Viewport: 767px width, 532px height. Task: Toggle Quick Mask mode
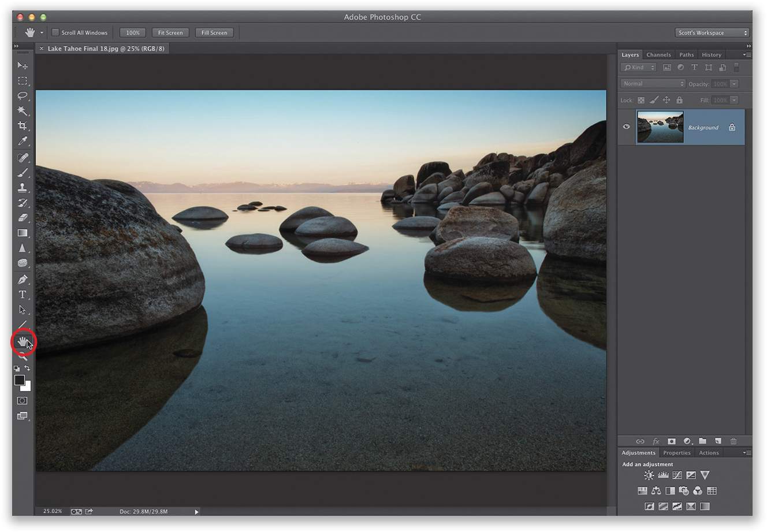23,400
